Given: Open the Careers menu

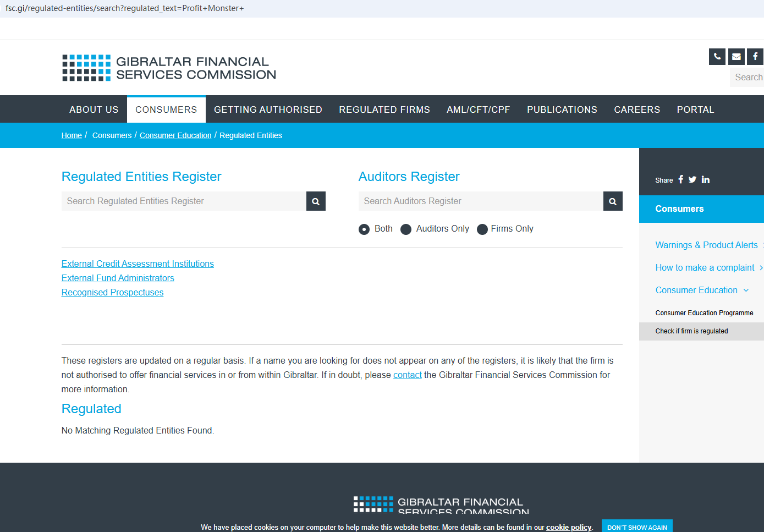Looking at the screenshot, I should pyautogui.click(x=637, y=109).
